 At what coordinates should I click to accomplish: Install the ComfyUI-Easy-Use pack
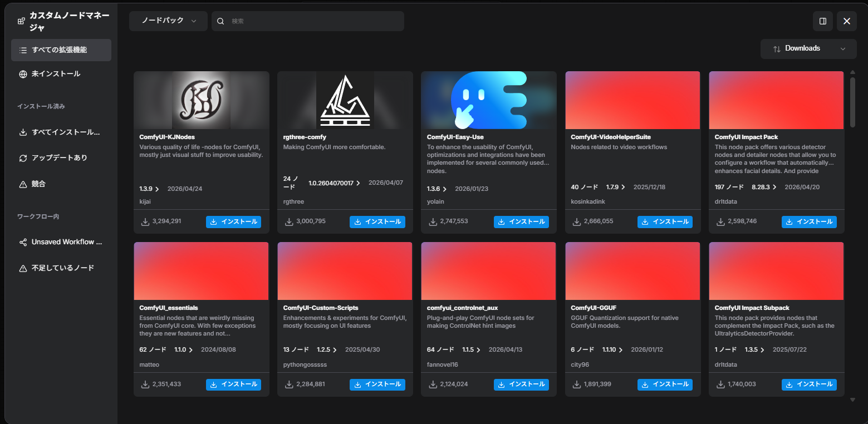521,221
